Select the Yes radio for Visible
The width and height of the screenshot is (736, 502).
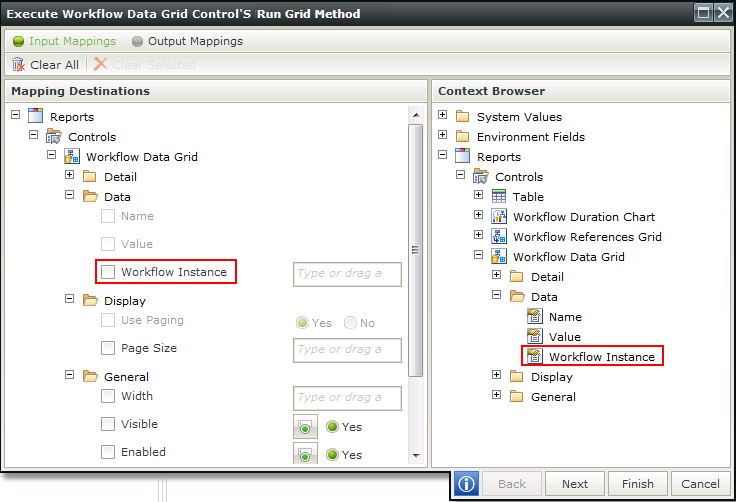pos(333,426)
